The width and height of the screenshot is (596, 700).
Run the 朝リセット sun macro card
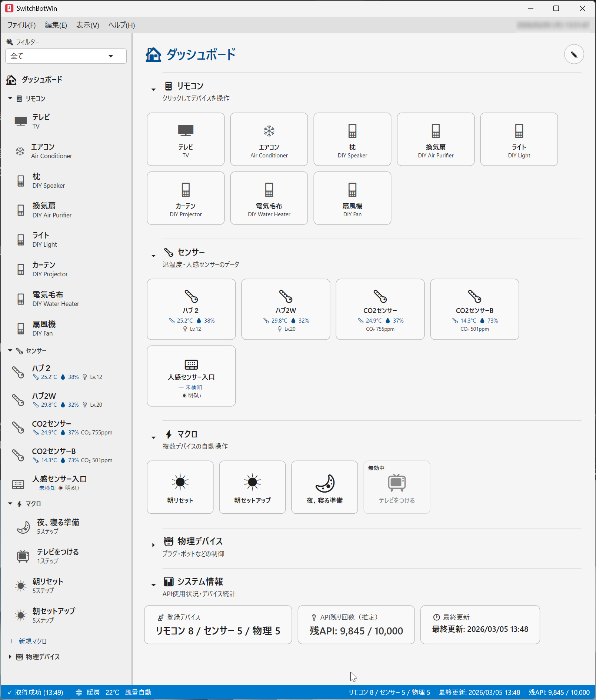click(180, 487)
